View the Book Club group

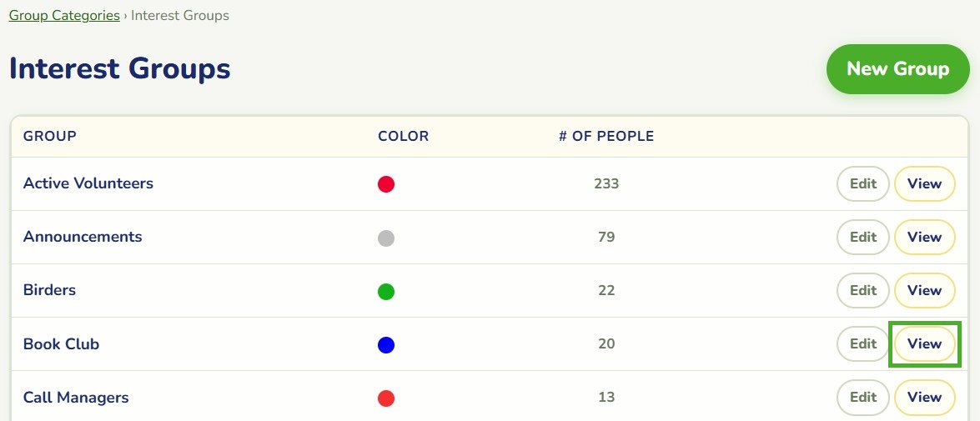[924, 344]
